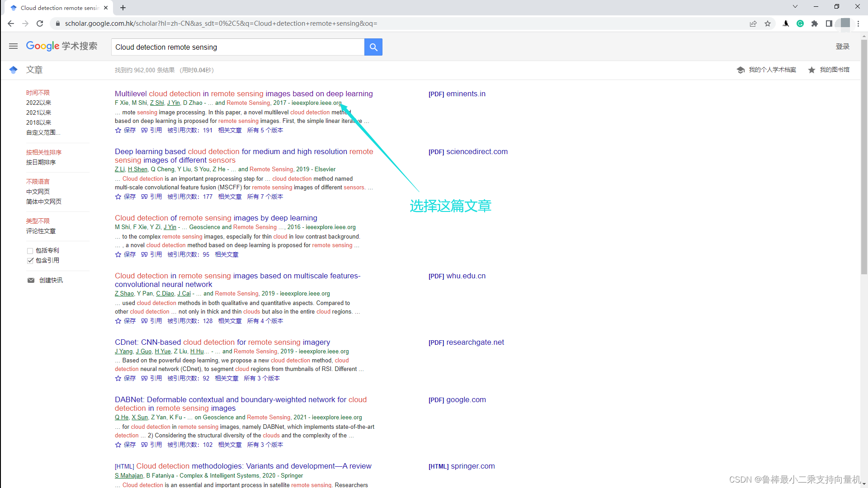Click the share page icon in address bar
The width and height of the screenshot is (868, 488).
[753, 23]
